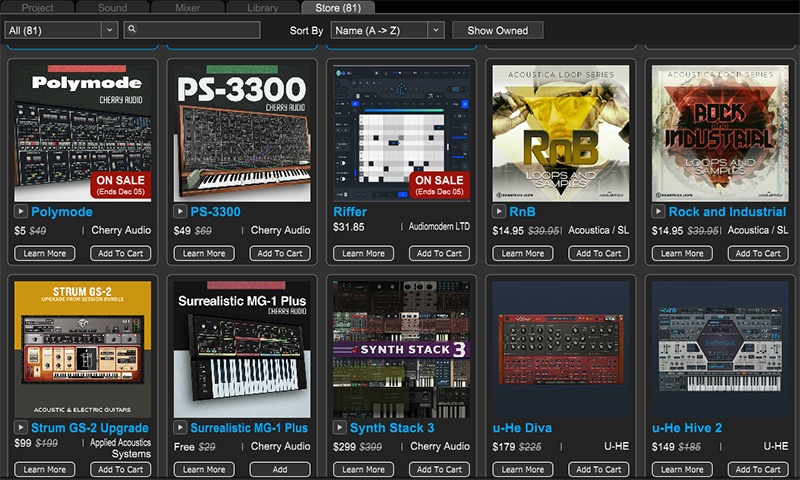800x480 pixels.
Task: Play the Synth Stack 3 preview
Action: [x=339, y=427]
